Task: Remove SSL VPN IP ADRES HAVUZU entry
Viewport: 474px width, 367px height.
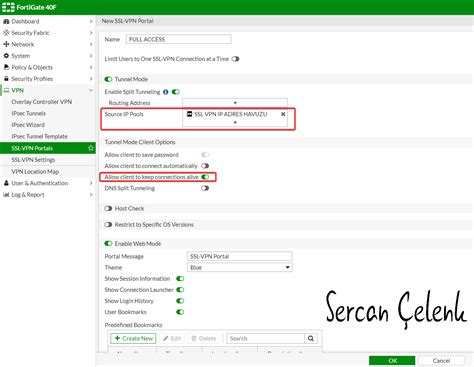Action: click(283, 114)
